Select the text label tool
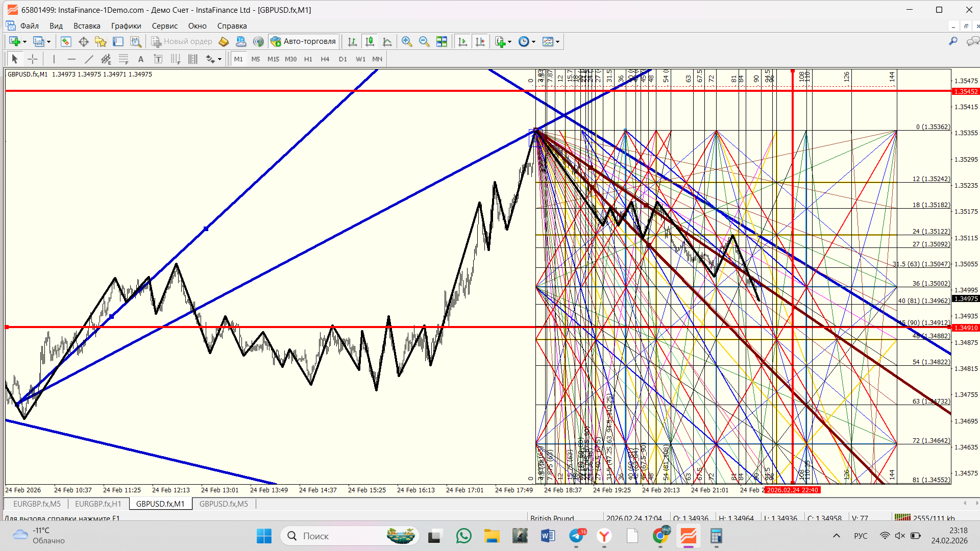The image size is (980, 551). 141,59
